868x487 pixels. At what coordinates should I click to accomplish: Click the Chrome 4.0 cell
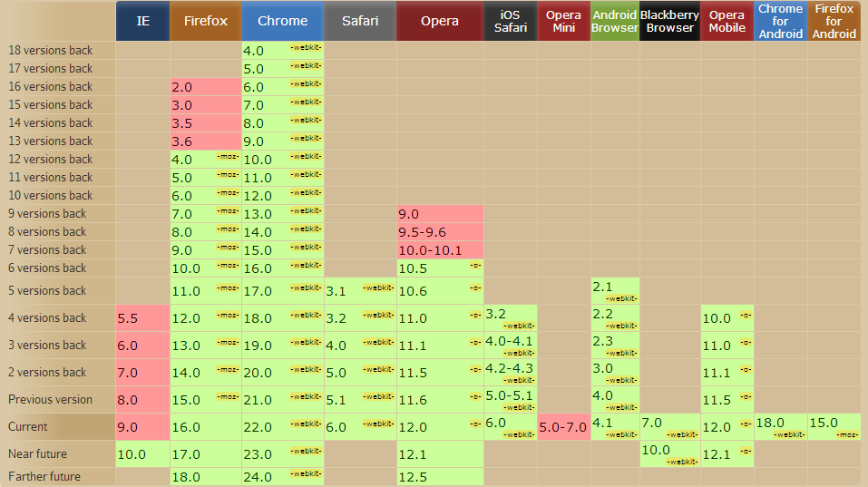[x=282, y=51]
